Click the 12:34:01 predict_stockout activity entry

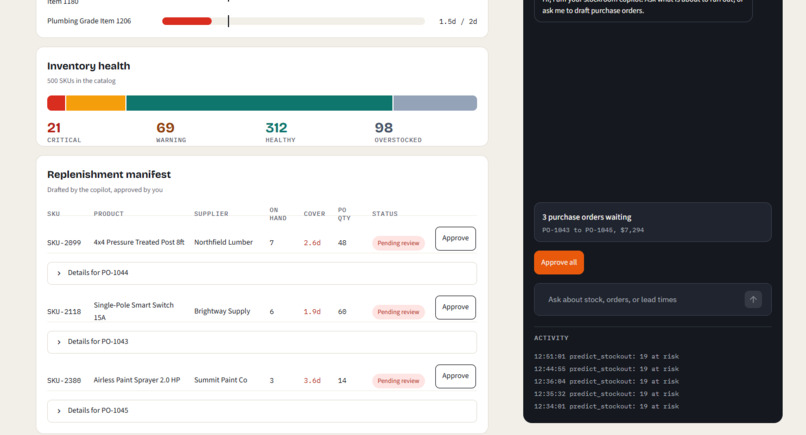click(x=607, y=406)
